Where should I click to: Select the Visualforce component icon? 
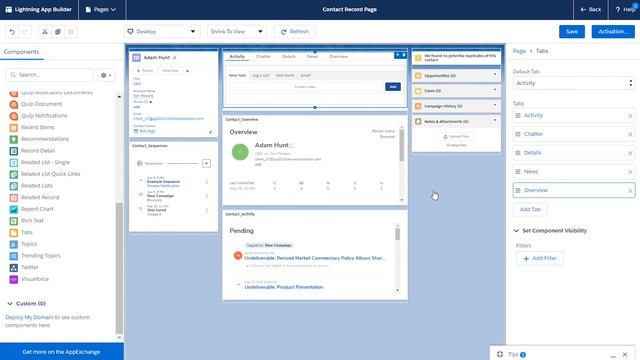pos(13,279)
